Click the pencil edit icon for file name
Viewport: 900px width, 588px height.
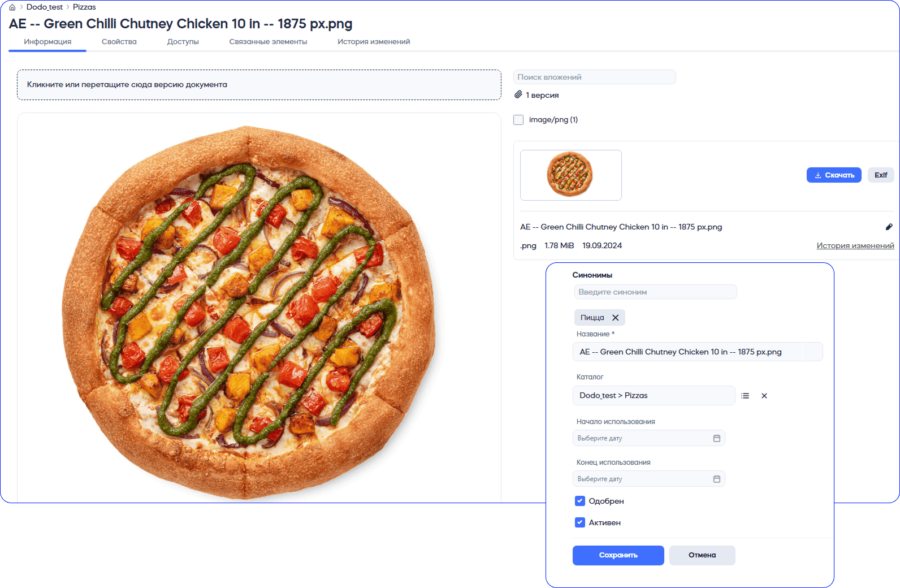click(x=889, y=227)
